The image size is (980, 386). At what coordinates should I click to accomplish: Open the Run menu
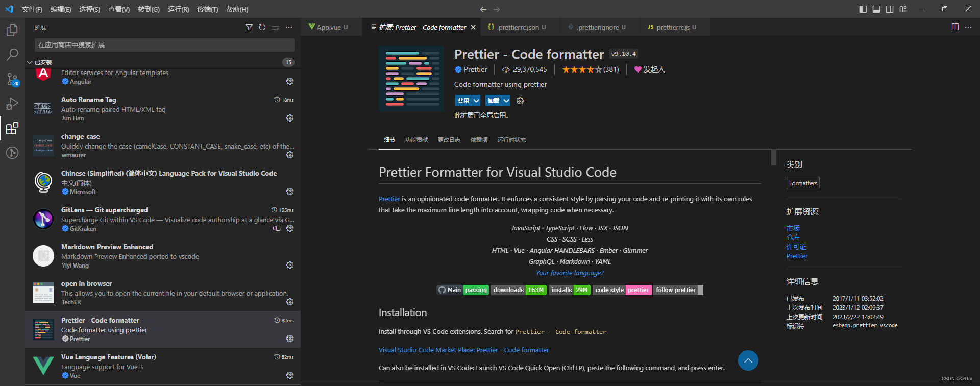click(x=178, y=9)
